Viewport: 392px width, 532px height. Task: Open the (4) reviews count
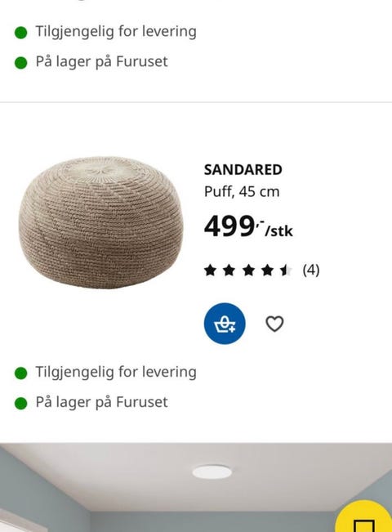311,270
